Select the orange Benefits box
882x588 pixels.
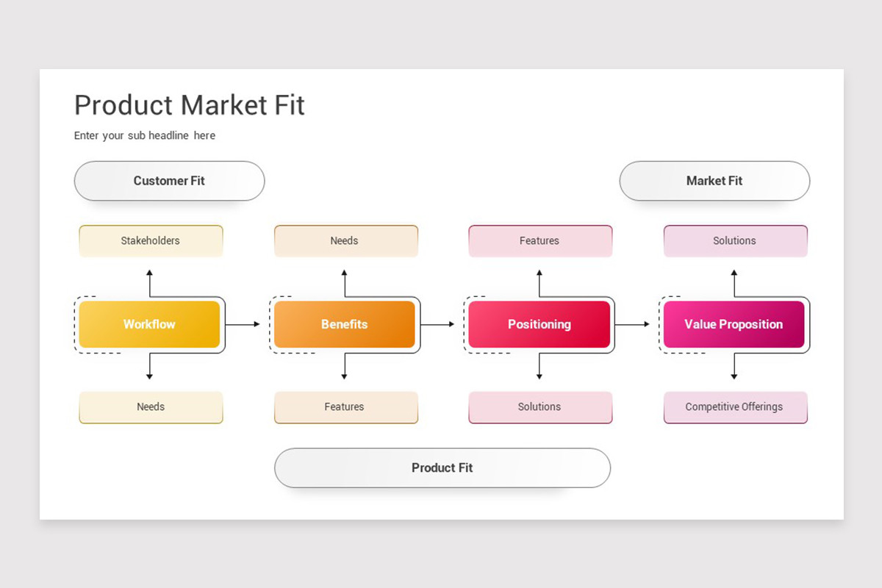point(344,324)
